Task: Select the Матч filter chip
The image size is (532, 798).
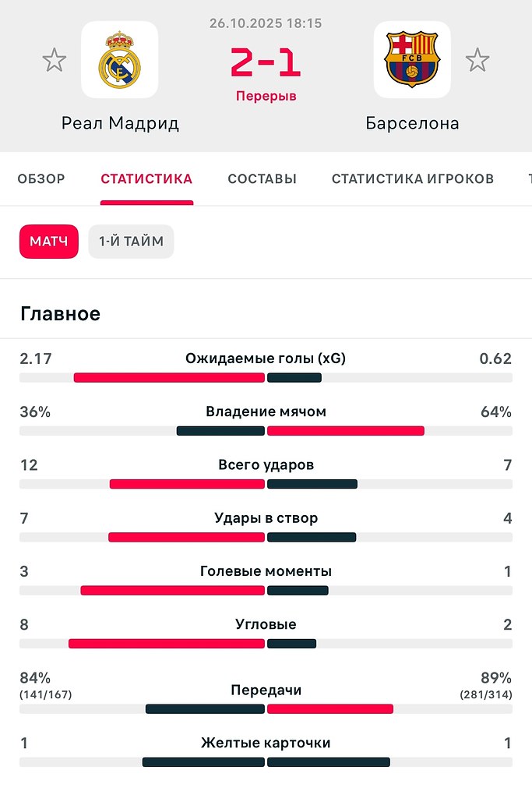Action: [49, 242]
